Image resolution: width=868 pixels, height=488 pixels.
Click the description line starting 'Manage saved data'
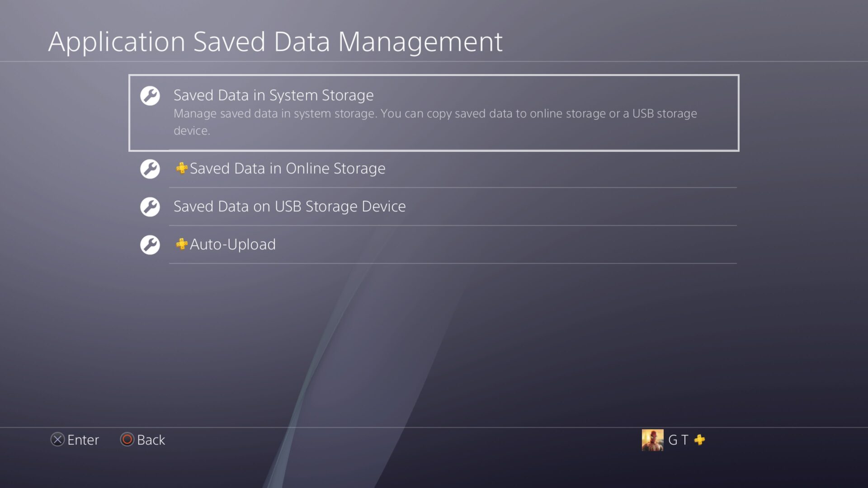click(x=435, y=113)
